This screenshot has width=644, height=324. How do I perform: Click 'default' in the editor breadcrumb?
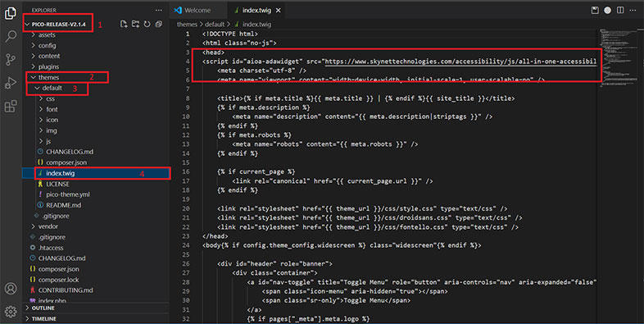coord(215,25)
